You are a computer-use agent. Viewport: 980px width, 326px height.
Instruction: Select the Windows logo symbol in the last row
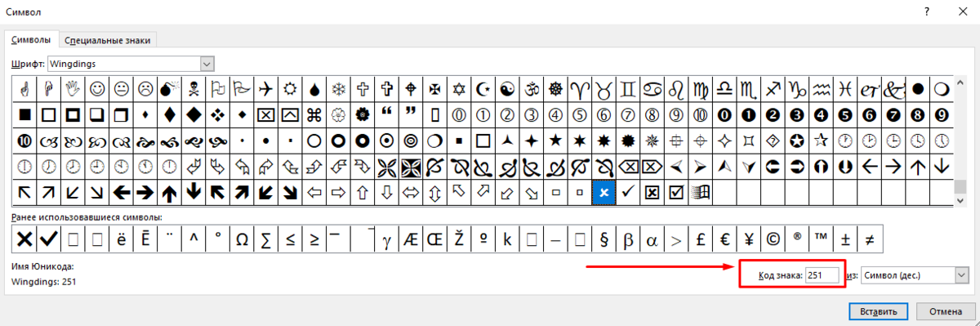click(x=700, y=193)
